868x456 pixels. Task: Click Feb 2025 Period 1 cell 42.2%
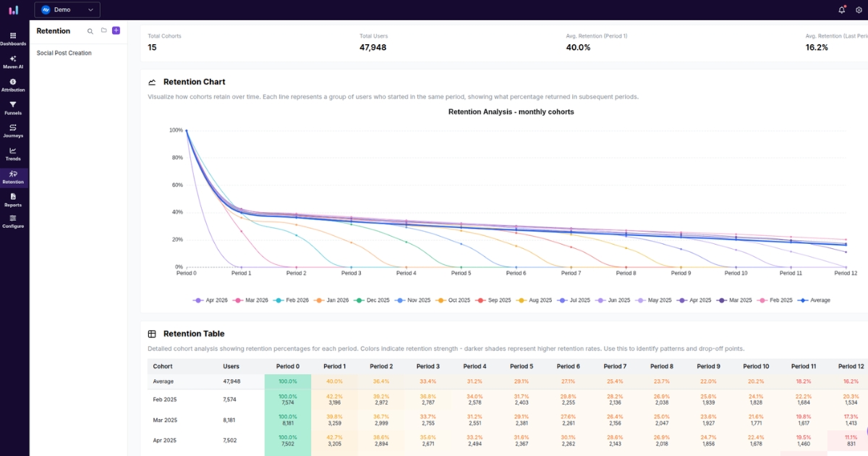point(334,400)
